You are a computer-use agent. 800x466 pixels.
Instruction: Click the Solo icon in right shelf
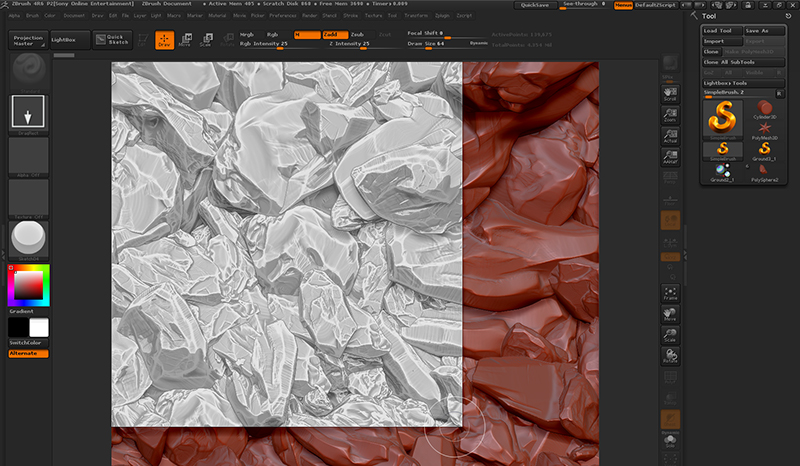click(670, 441)
